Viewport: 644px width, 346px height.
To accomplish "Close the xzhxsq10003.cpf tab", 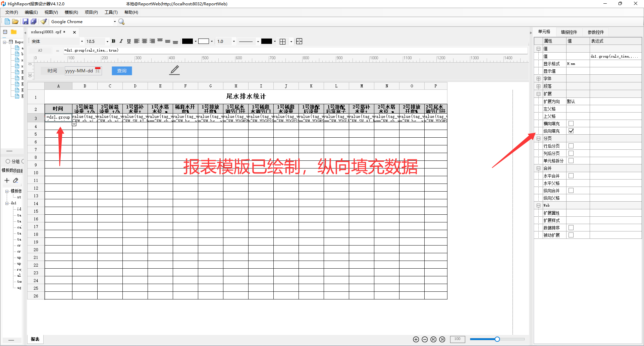I will point(74,32).
